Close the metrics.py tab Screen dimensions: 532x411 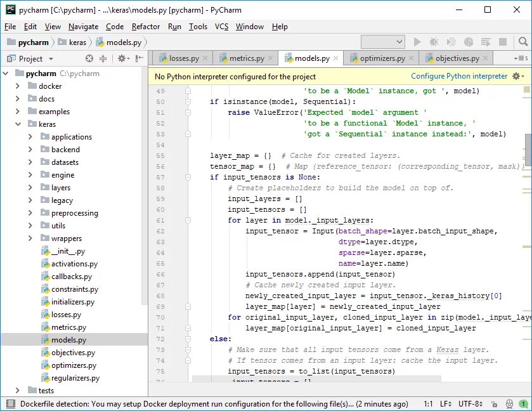pos(270,58)
